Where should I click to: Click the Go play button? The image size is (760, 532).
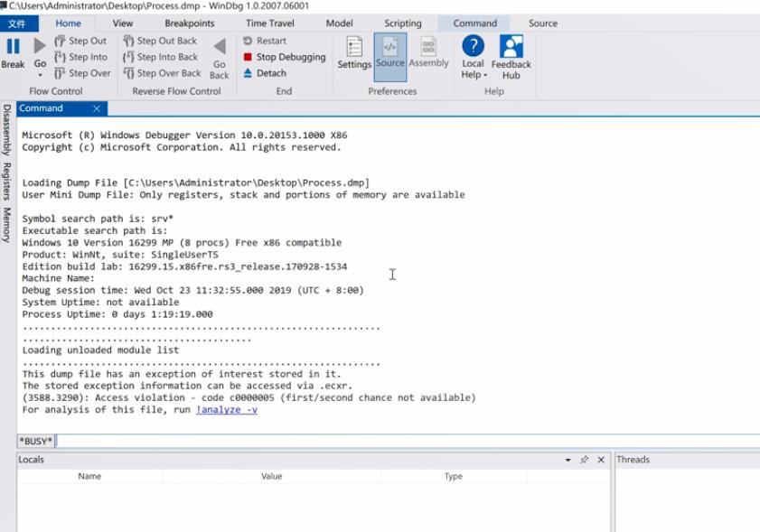(x=40, y=46)
